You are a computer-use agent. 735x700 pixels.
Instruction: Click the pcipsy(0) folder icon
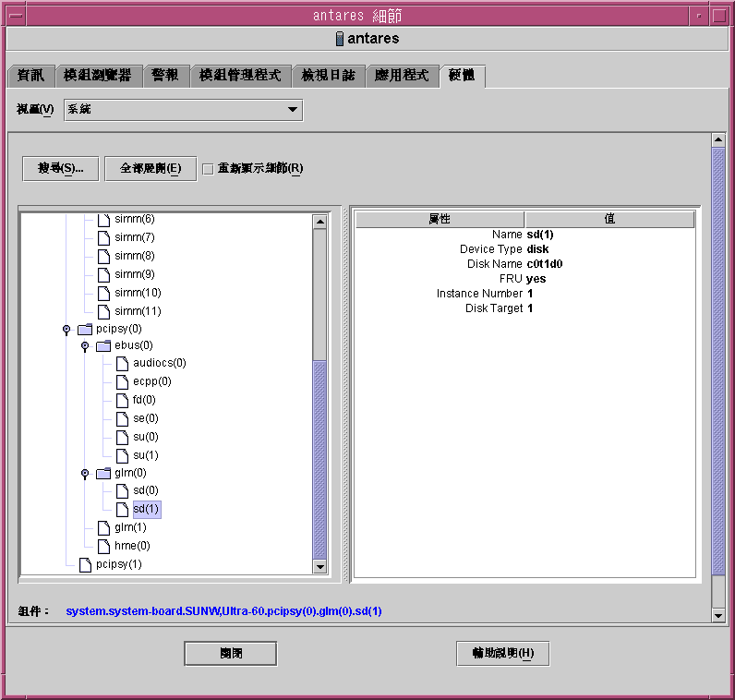[85, 329]
